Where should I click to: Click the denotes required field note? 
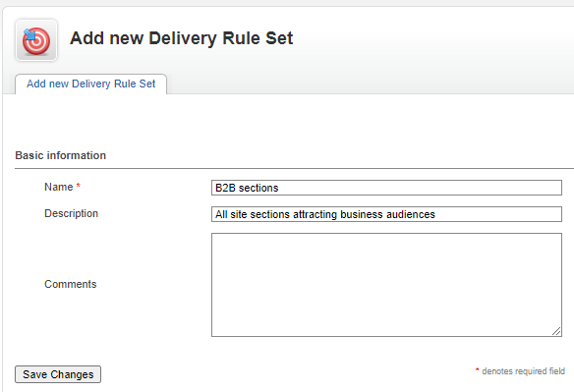[523, 371]
